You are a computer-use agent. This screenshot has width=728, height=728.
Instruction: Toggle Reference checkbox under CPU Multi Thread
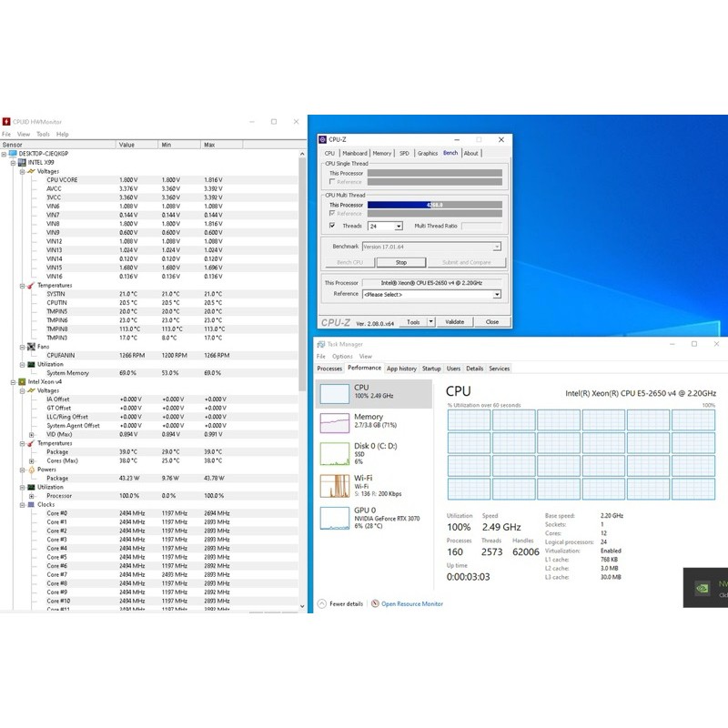332,214
